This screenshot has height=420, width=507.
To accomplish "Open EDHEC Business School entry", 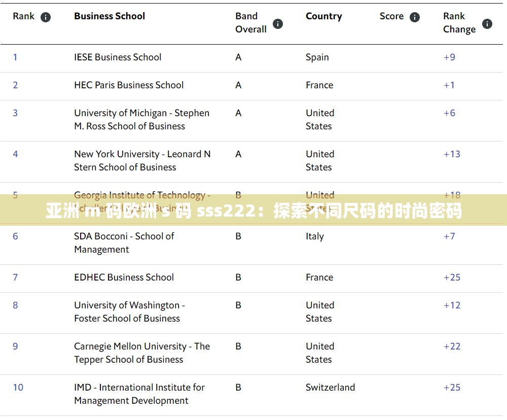I will 123,277.
